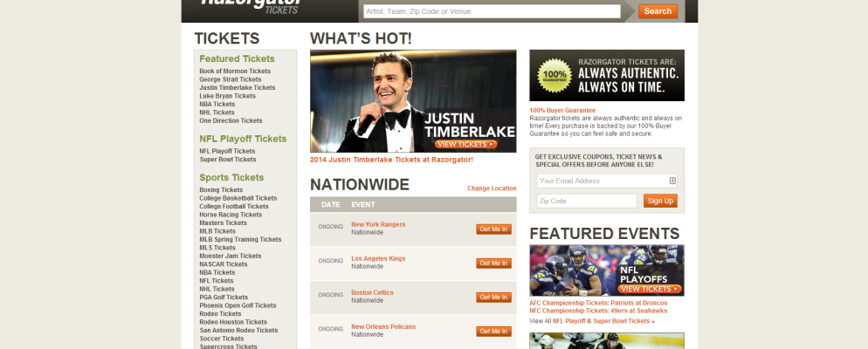Click the Your Email Address field
868x349 pixels.
607,181
